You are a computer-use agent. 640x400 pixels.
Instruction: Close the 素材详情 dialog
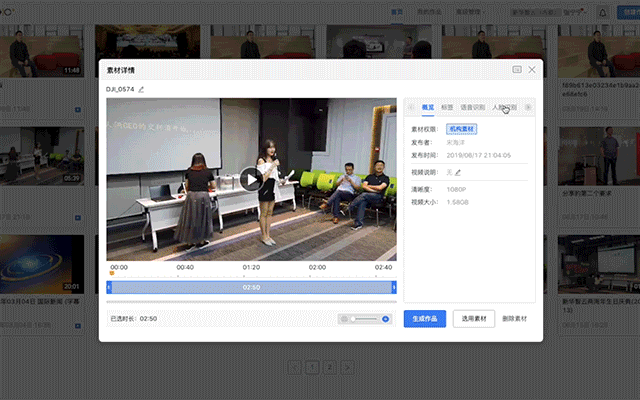pyautogui.click(x=532, y=70)
